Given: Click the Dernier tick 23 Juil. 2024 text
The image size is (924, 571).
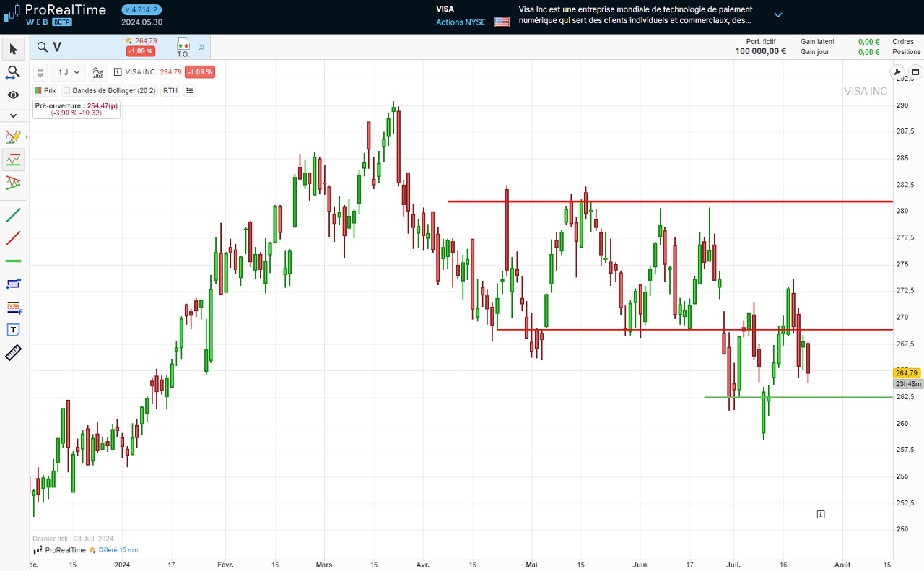Looking at the screenshot, I should [73, 539].
